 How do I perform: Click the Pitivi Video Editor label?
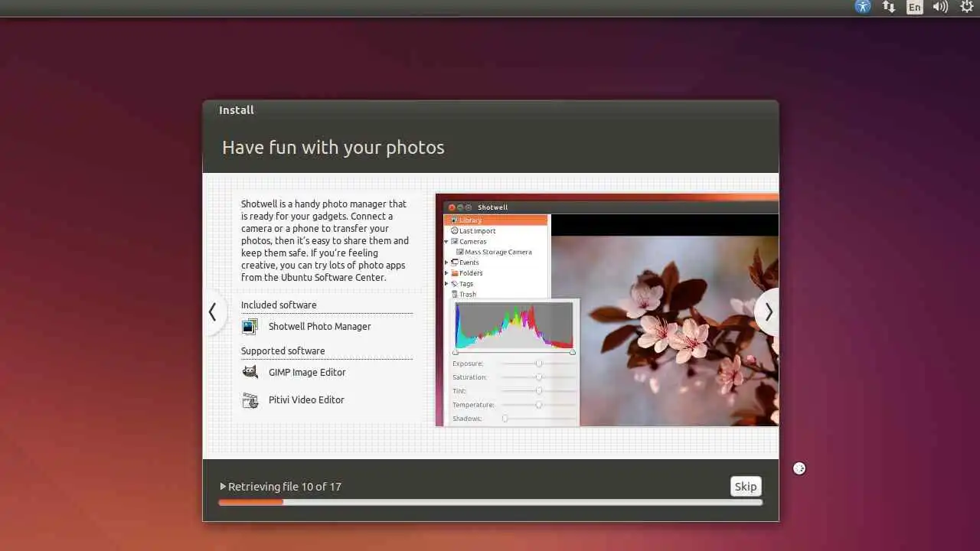(306, 400)
